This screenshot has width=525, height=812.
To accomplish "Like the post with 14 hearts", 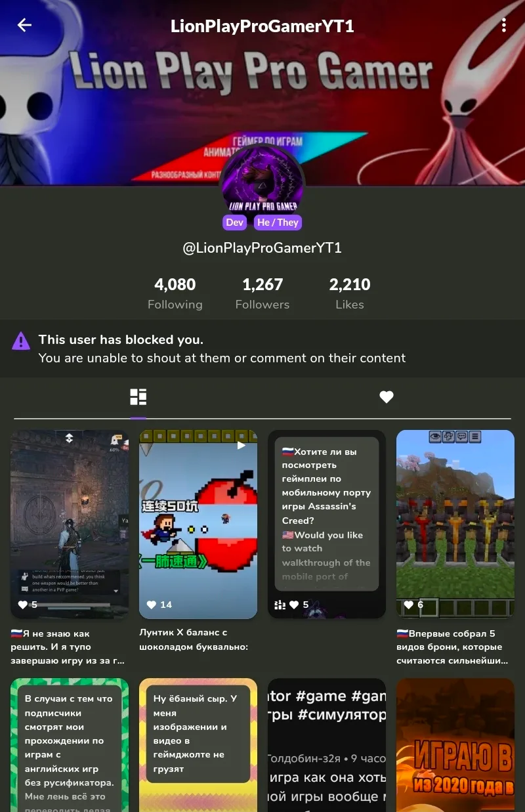I will tap(152, 605).
